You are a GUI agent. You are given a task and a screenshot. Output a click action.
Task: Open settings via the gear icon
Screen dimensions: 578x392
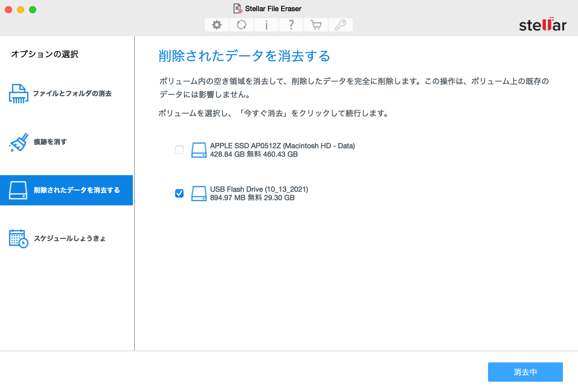[217, 25]
